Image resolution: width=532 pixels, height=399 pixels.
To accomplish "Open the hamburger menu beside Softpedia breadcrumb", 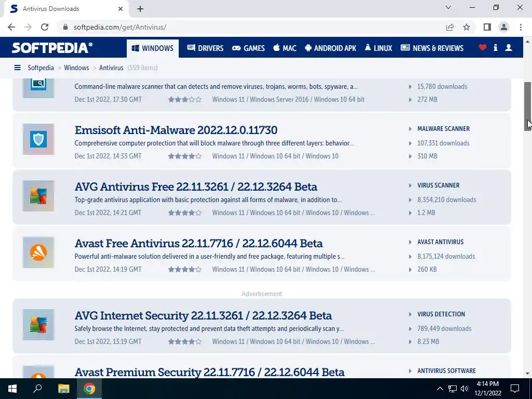I will click(17, 68).
